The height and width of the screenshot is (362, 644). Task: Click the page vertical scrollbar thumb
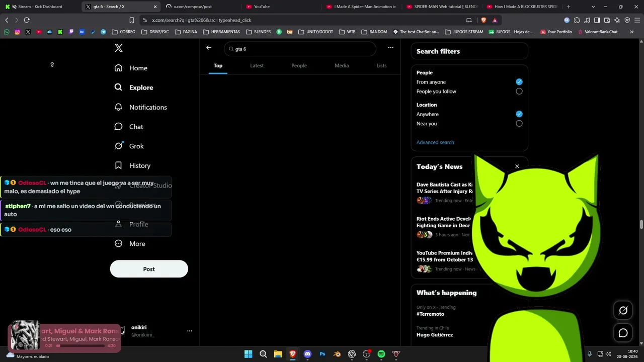[x=641, y=224]
